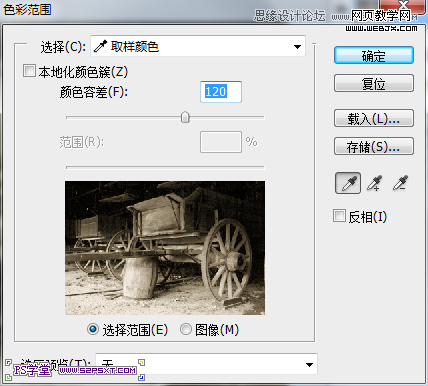Image resolution: width=428 pixels, height=386 pixels.
Task: Choose the 图像(M) radio button
Action: click(186, 329)
